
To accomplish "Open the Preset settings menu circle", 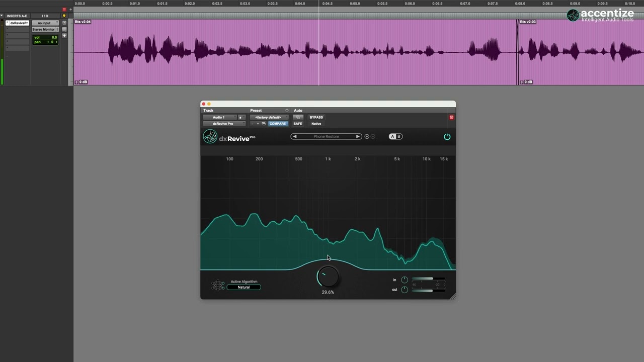I will tap(287, 110).
